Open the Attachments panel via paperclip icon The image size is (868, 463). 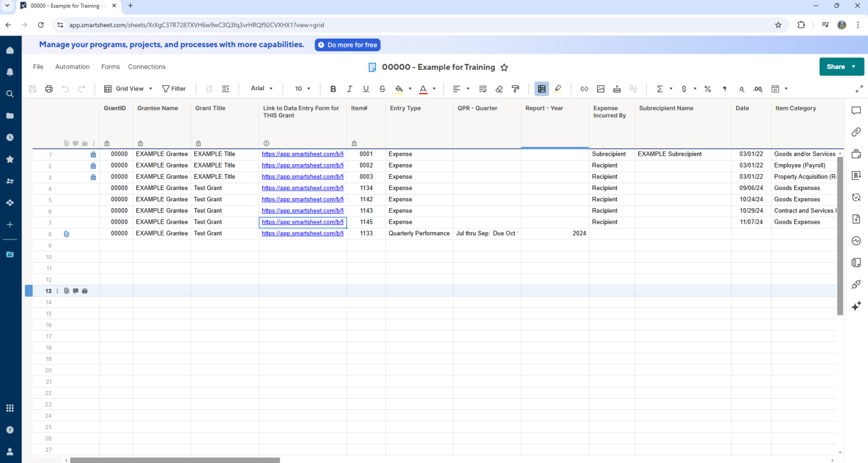click(856, 133)
